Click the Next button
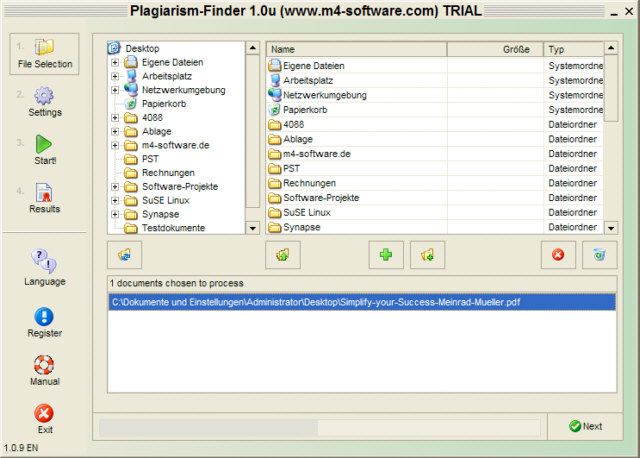Viewport: 640px width, 458px height. (x=585, y=426)
